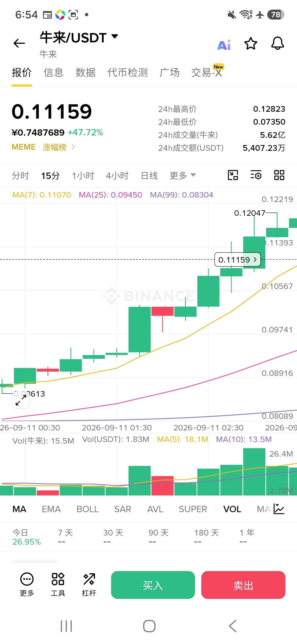
Task: Select 日线 timeframe
Action: click(x=149, y=175)
